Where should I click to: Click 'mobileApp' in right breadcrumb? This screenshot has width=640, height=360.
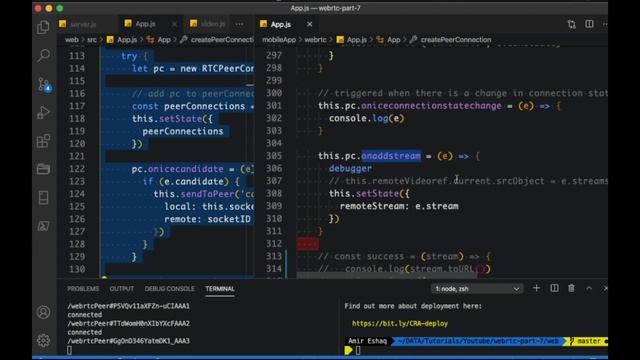[279, 40]
